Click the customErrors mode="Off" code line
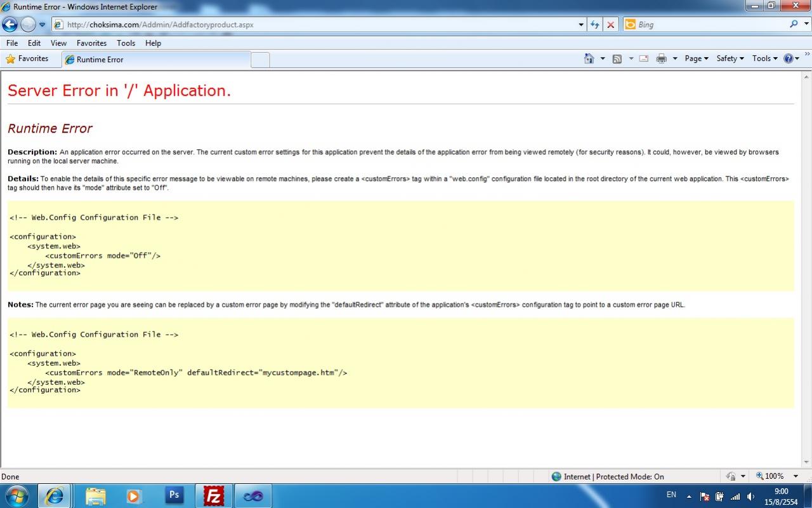Viewport: 812px width, 508px height. point(103,256)
